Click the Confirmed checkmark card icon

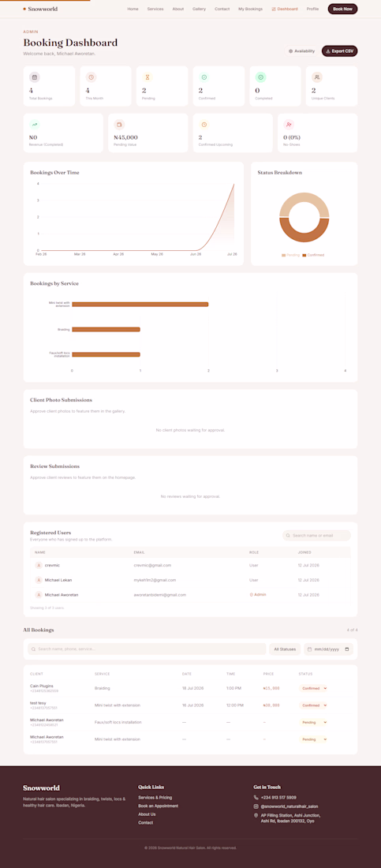pyautogui.click(x=204, y=77)
